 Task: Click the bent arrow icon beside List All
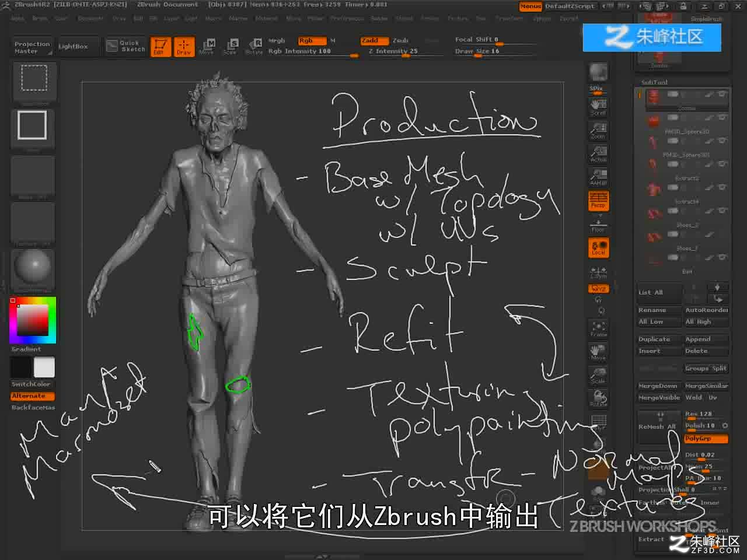click(717, 298)
